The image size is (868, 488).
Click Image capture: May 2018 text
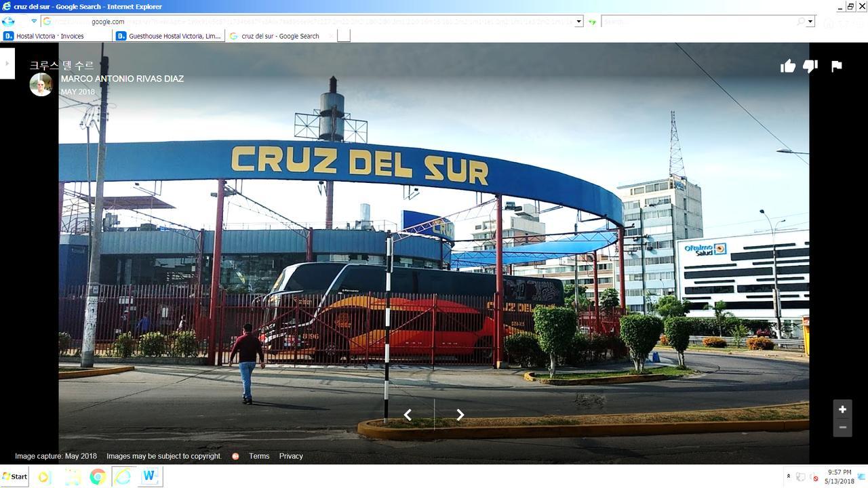56,456
